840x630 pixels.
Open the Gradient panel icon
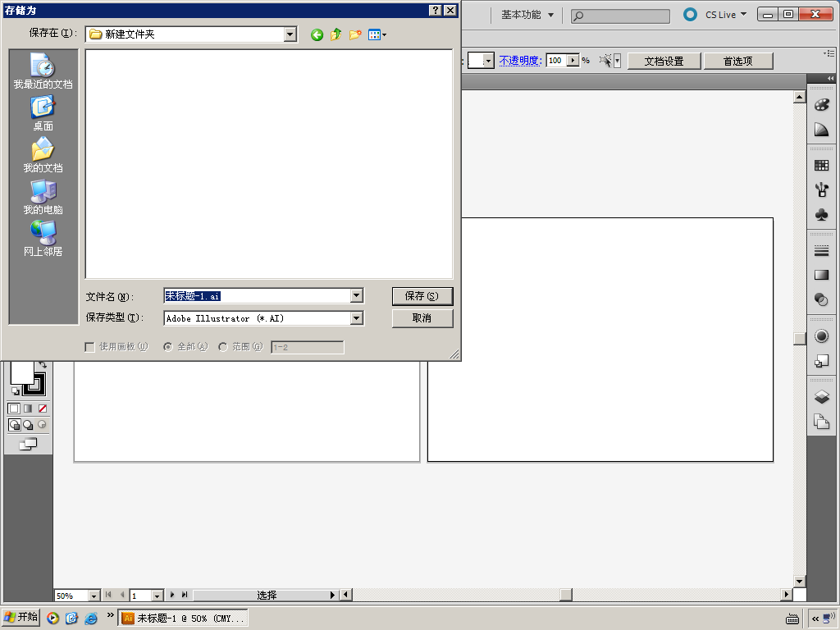point(821,275)
